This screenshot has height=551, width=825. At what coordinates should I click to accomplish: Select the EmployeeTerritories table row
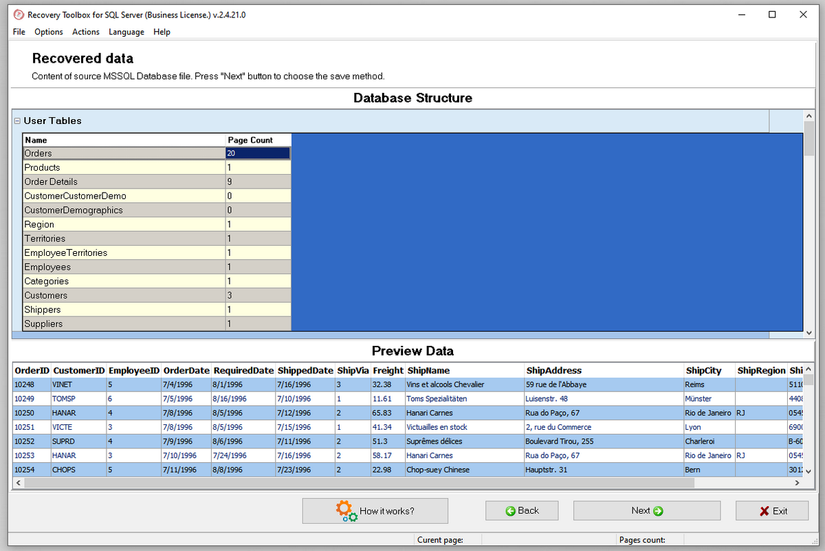tap(157, 253)
